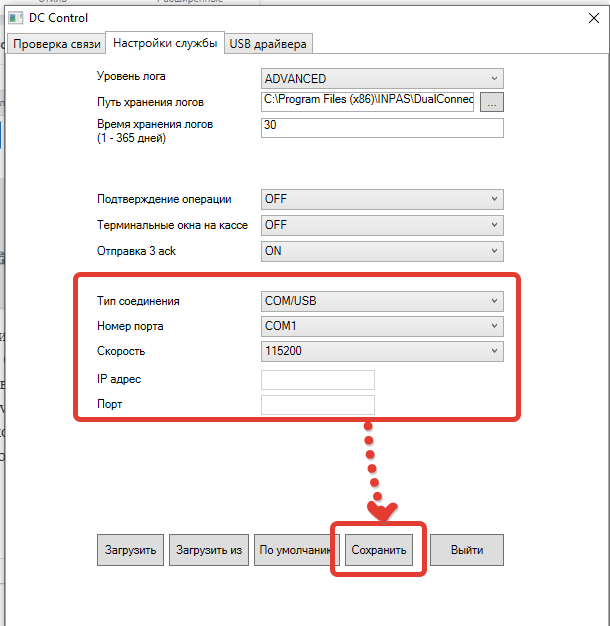610x626 pixels.
Task: Click the browse "..." button for log path
Action: coord(492,101)
